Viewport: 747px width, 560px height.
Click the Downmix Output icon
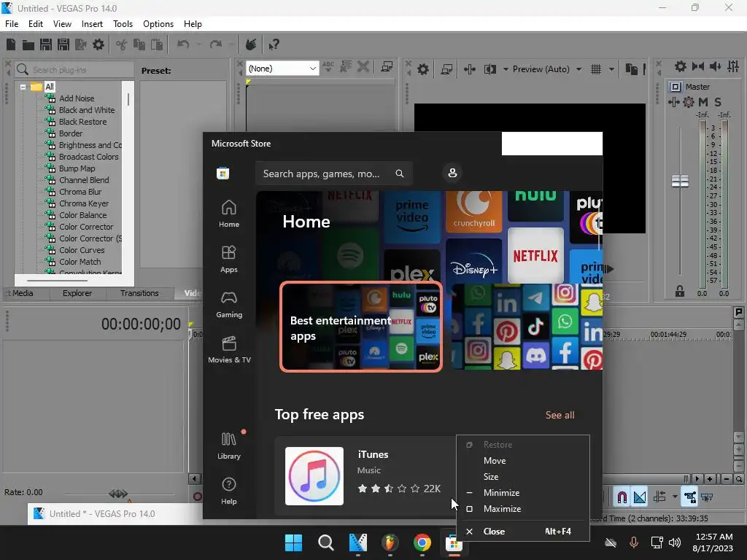click(698, 66)
